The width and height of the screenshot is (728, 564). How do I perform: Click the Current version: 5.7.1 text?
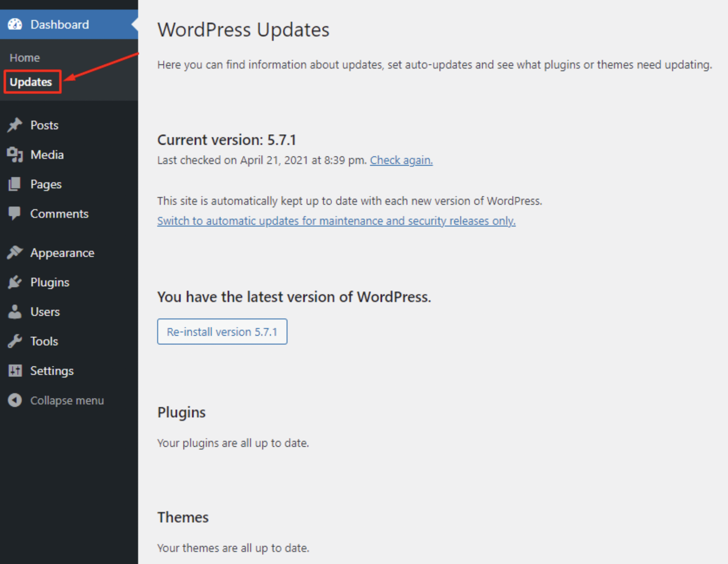(226, 140)
